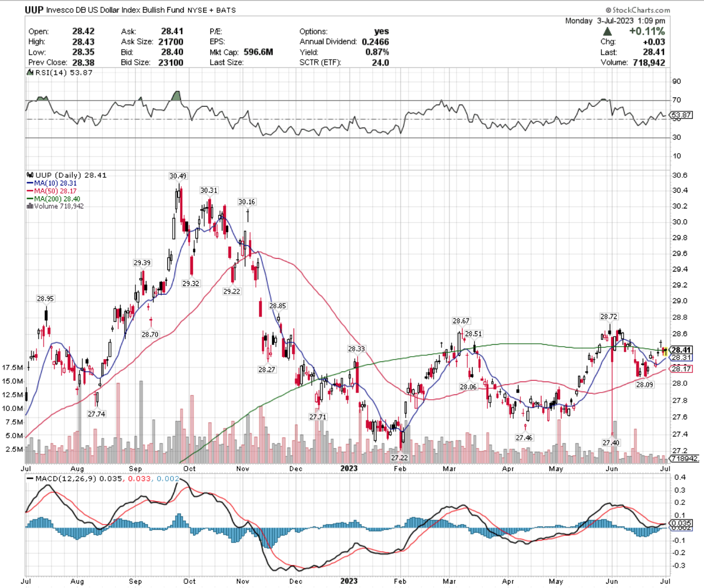704x588 pixels.
Task: Click the candlestick icon beside UUP (Daily)
Action: pos(30,175)
